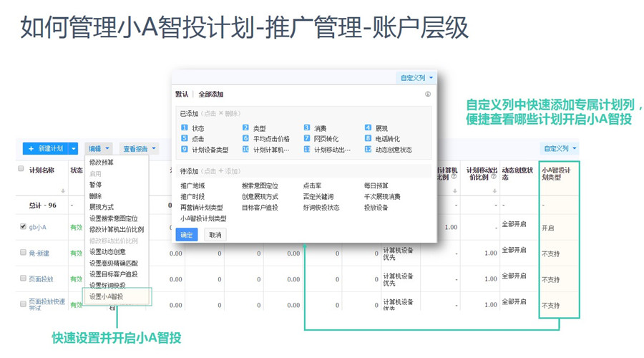Open the gb小A plan link

tap(37, 227)
